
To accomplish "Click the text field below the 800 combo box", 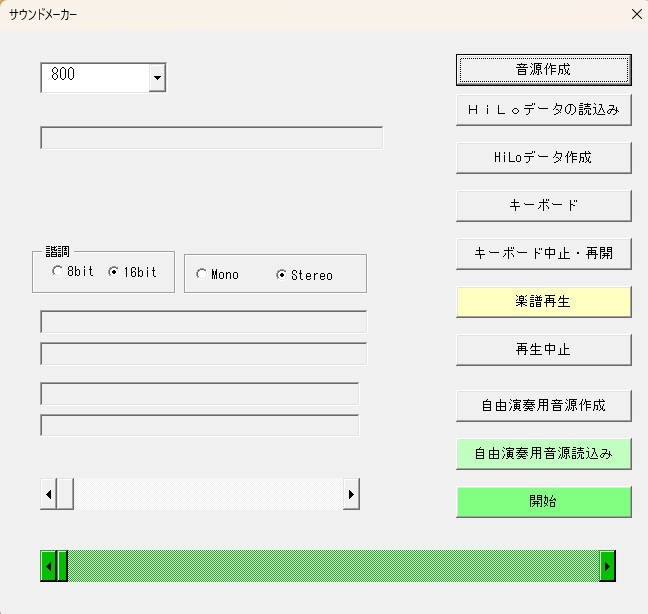I will [x=211, y=138].
